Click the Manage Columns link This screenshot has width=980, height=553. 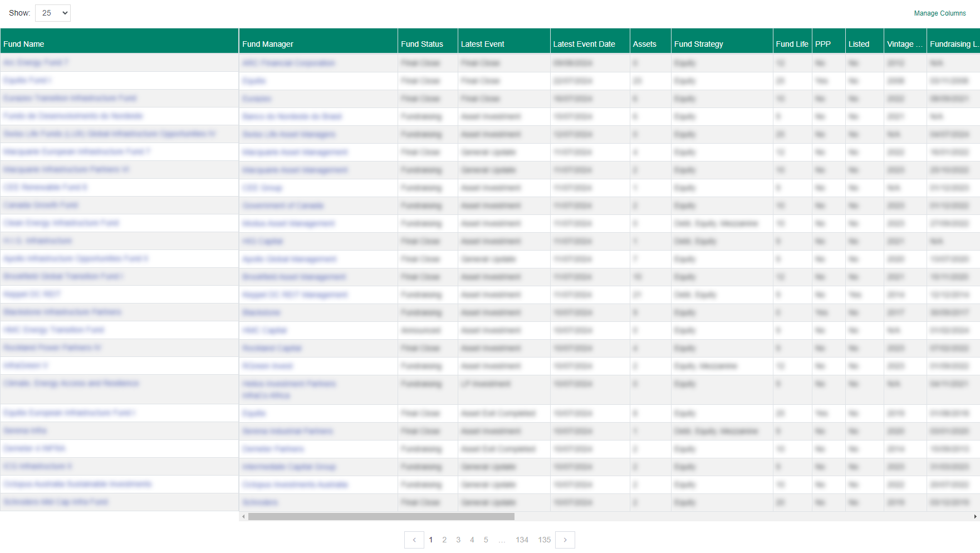coord(939,13)
